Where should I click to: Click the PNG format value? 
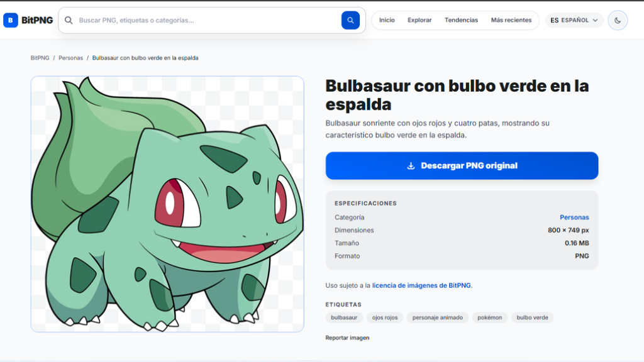582,256
